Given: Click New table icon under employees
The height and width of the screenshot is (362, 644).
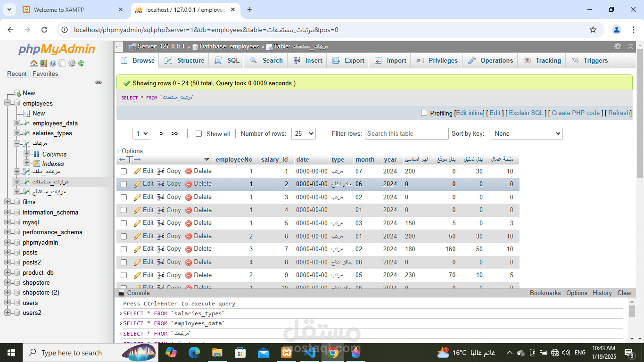Looking at the screenshot, I should 27,113.
